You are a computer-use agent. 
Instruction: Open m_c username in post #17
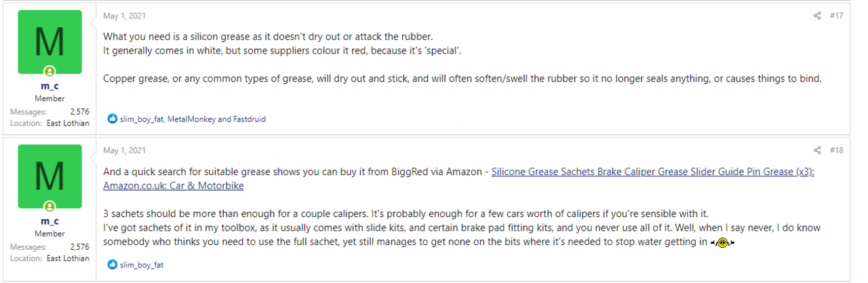point(50,87)
